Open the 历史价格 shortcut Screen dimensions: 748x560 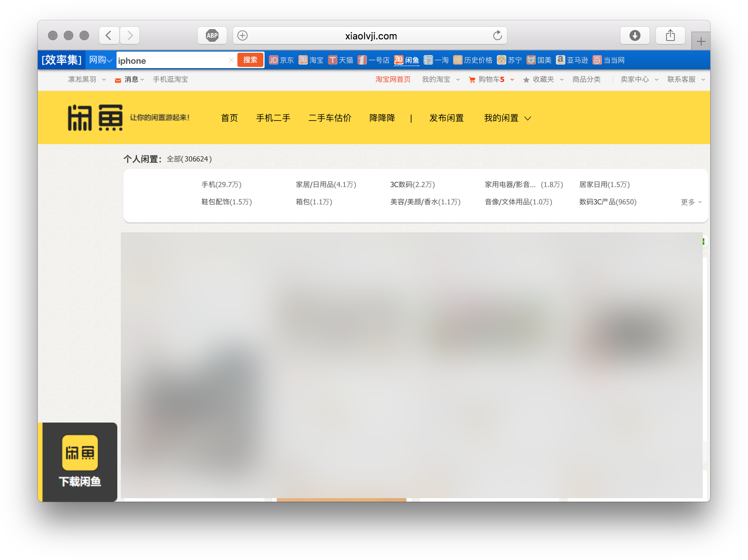(x=473, y=60)
